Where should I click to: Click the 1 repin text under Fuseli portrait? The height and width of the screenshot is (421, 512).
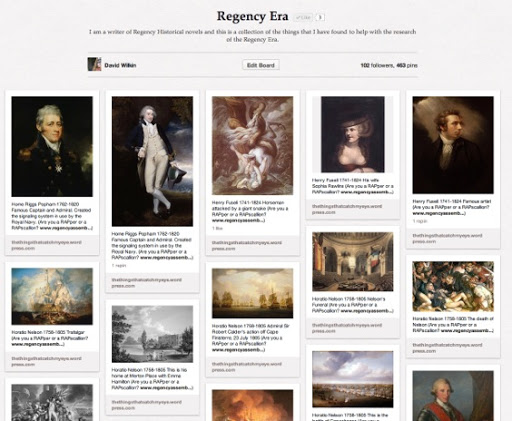pos(420,221)
